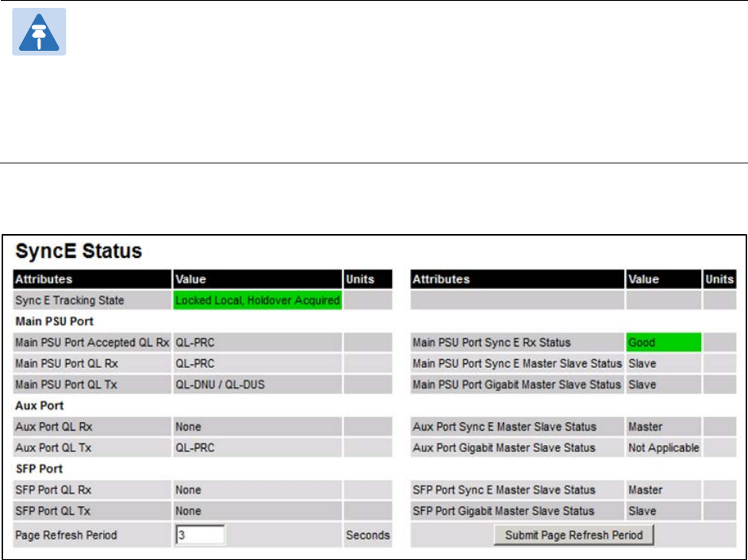This screenshot has height=560, width=748.
Task: Click the SFP Port QL Rx label
Action: (x=53, y=490)
